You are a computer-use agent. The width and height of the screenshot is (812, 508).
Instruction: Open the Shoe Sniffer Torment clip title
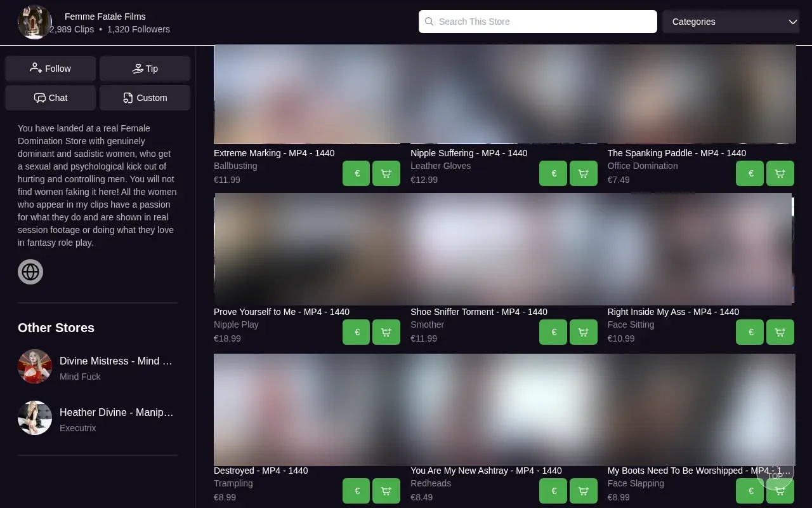479,312
